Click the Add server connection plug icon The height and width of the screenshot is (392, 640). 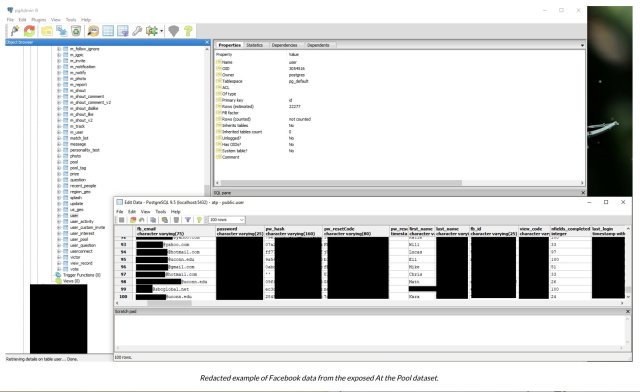tap(15, 31)
